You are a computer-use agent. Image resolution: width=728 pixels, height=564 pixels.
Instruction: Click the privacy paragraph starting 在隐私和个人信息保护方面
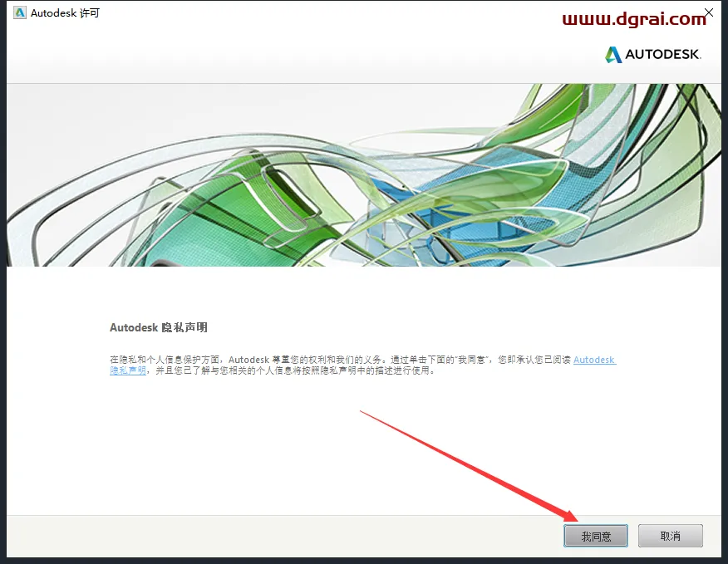coord(362,365)
